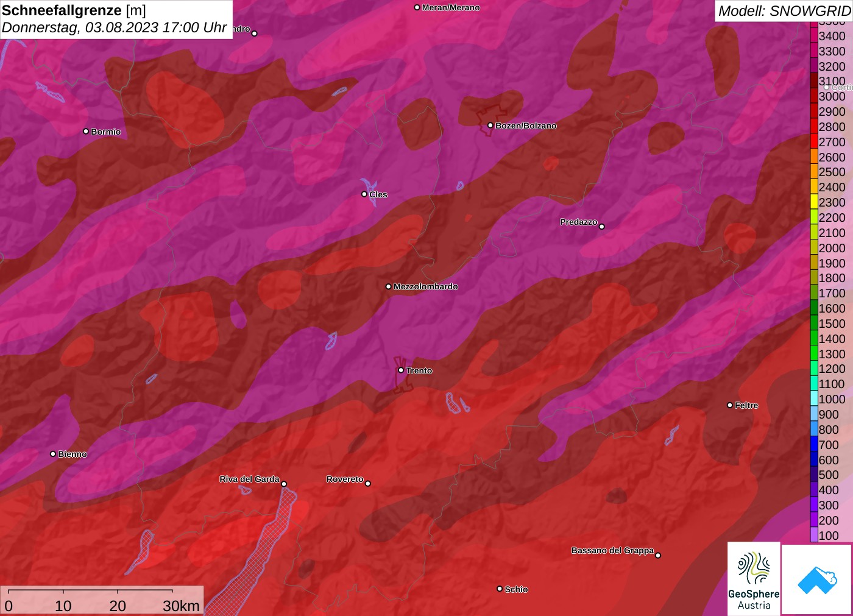Click the Cles city marker
Screen dimensions: 853x616
tap(364, 194)
